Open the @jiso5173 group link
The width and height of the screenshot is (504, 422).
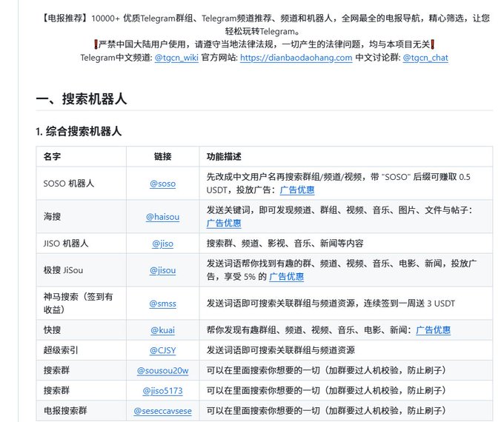tap(162, 390)
